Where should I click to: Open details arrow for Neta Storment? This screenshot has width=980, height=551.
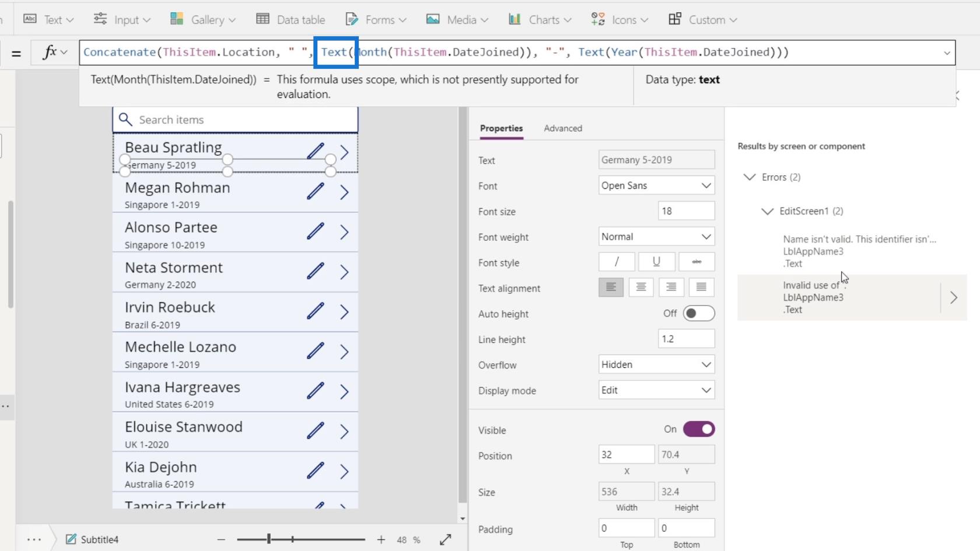click(344, 272)
